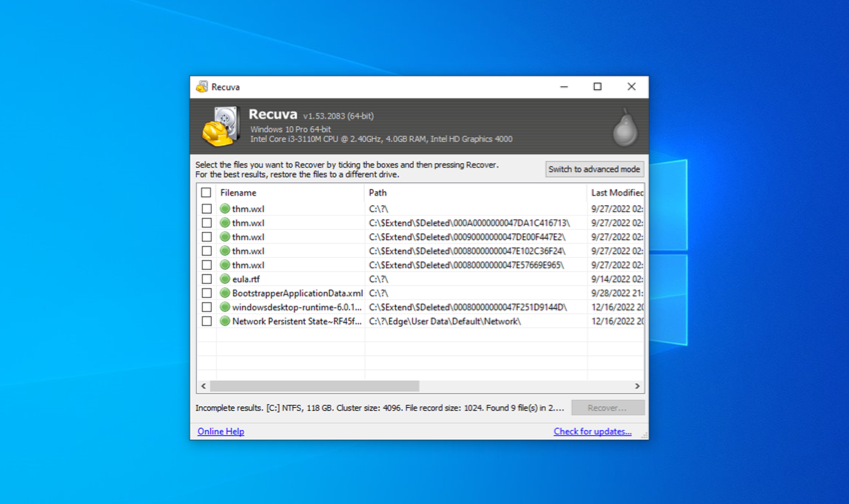Click the horizontal scrollbar thumb
Viewport: 849px width, 504px height.
click(315, 386)
